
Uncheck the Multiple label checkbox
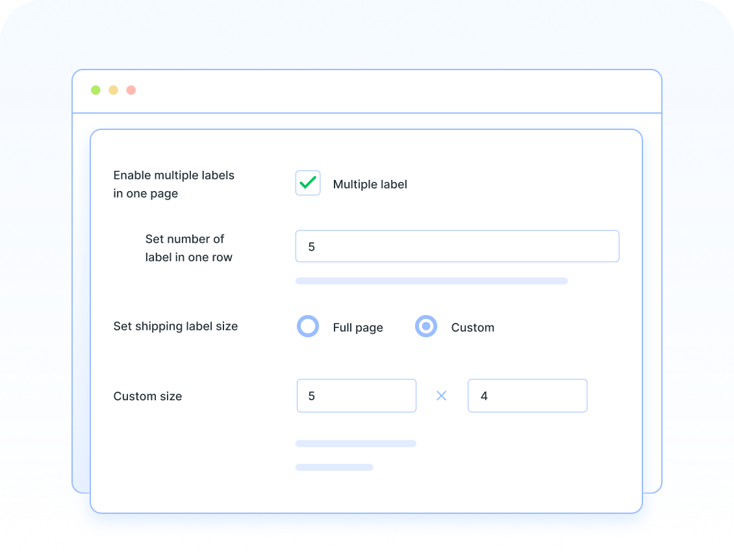coord(308,183)
